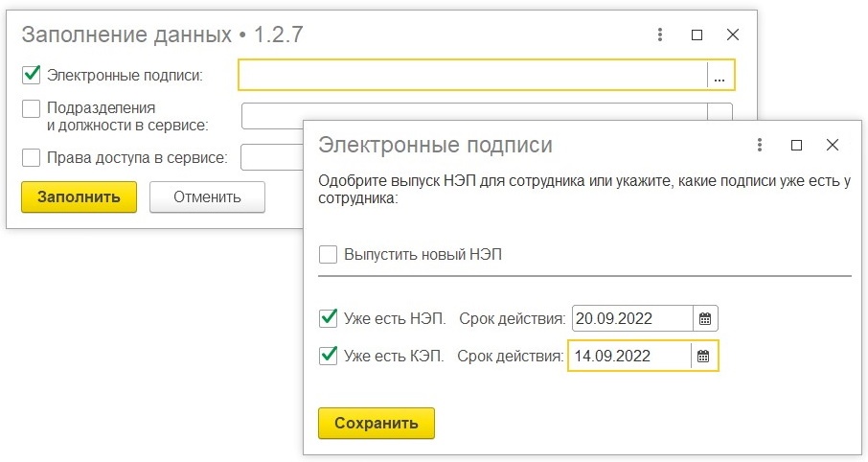Open the Электронные подписи field's ellipsis selector
Viewport: 868px width, 462px height.
tap(720, 75)
